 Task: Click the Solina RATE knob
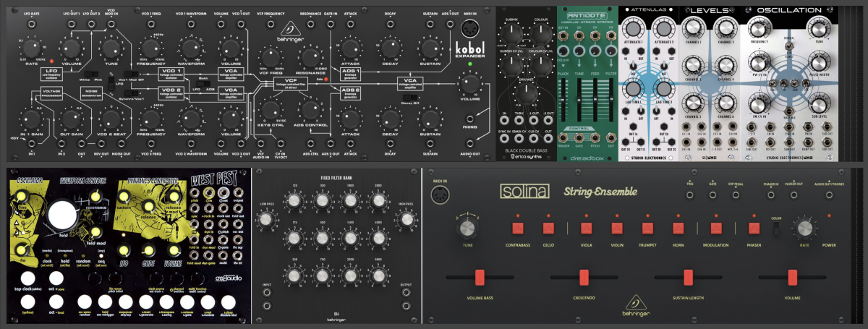click(804, 229)
